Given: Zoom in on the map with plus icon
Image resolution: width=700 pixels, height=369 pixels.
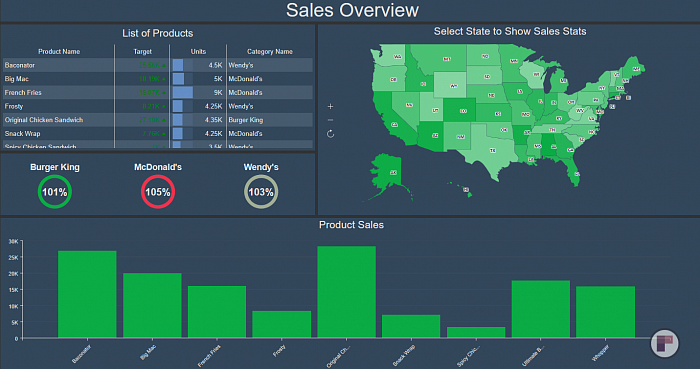Looking at the screenshot, I should point(330,106).
